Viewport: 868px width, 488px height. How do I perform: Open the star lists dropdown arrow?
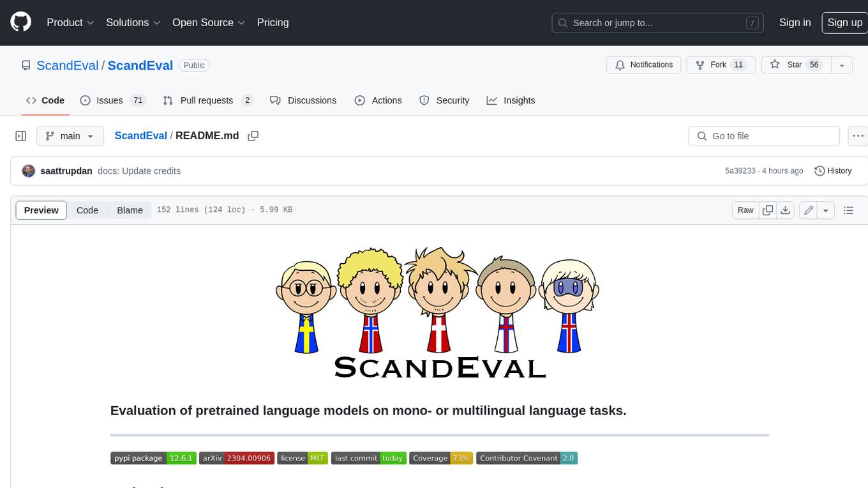pos(842,65)
